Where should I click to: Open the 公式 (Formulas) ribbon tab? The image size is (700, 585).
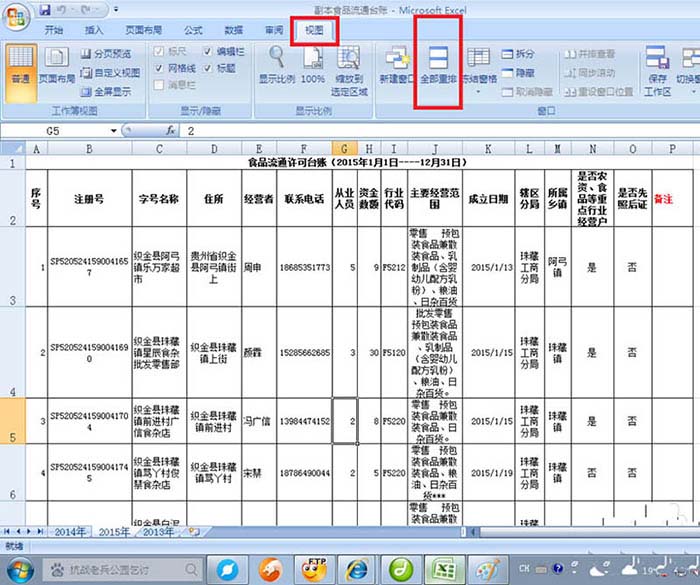pos(193,31)
